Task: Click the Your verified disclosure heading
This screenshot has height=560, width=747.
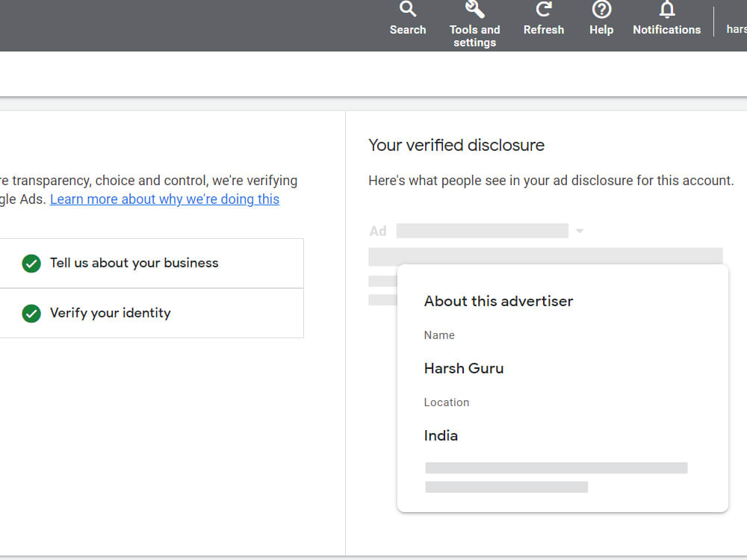Action: click(x=456, y=145)
